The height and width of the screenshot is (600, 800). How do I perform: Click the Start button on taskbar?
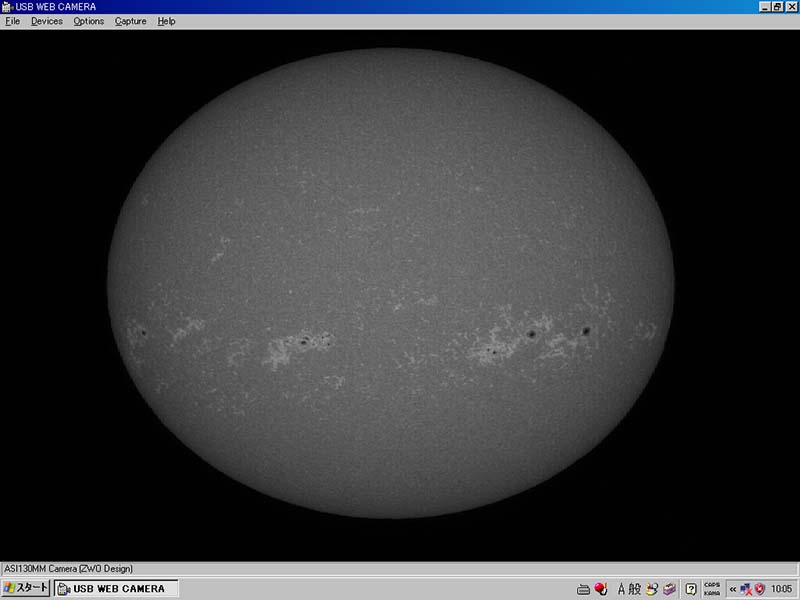pyautogui.click(x=26, y=589)
